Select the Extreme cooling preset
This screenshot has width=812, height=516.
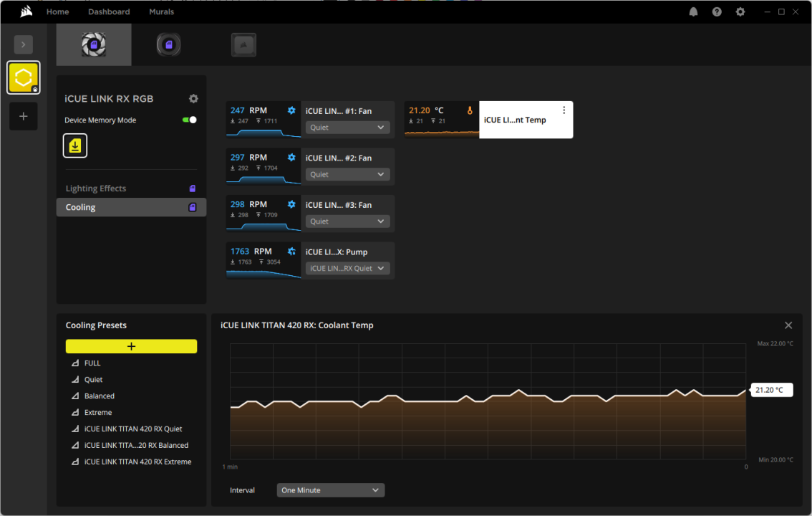pos(97,412)
